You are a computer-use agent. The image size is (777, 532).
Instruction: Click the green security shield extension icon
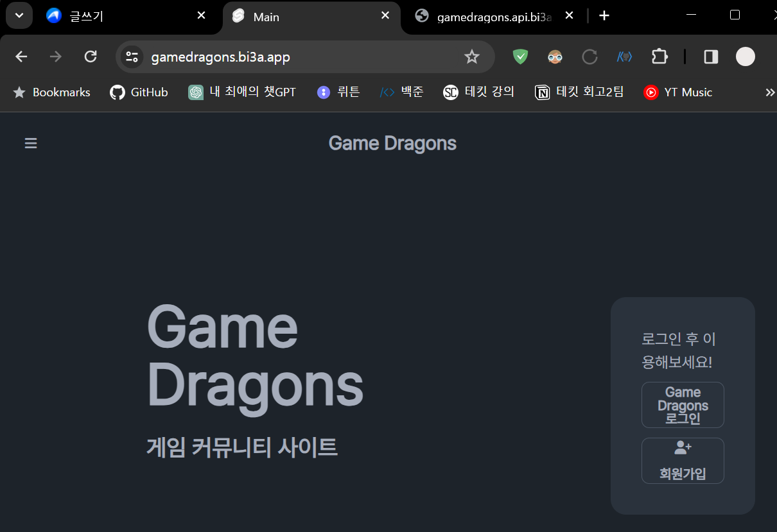point(519,56)
